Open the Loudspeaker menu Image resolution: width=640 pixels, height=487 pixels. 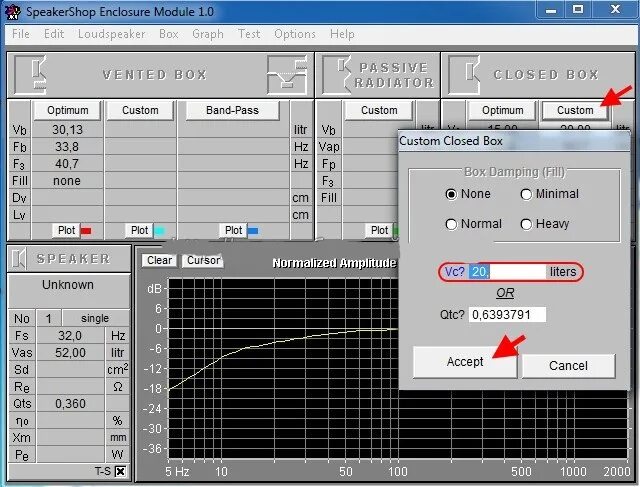click(111, 34)
